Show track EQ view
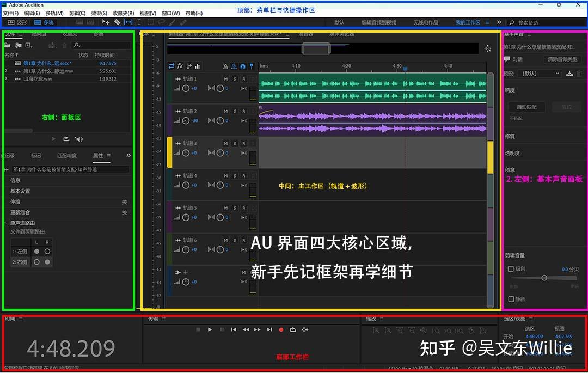The height and width of the screenshot is (373, 588). (x=198, y=66)
